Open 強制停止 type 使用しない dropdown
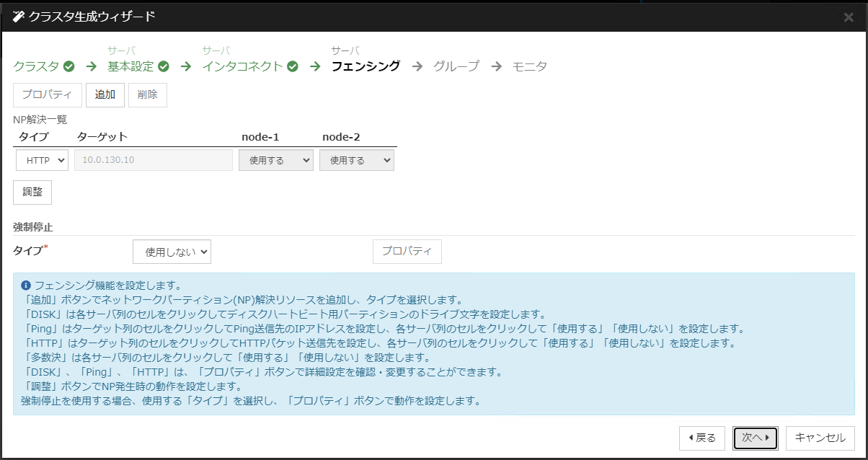This screenshot has height=460, width=868. click(x=172, y=252)
